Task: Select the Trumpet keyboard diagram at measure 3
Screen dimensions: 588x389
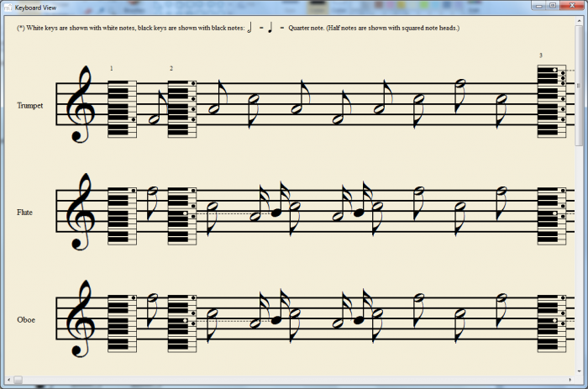Action: pyautogui.click(x=552, y=102)
